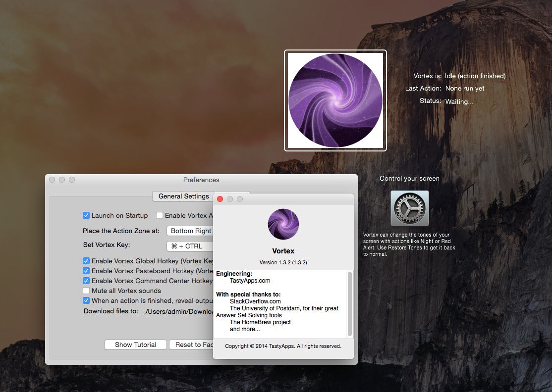Toggle Launch on Startup checkbox

(86, 215)
